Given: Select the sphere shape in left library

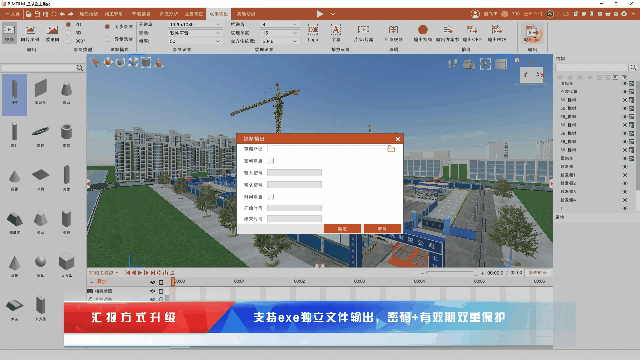Looking at the screenshot, I should pos(40,261).
